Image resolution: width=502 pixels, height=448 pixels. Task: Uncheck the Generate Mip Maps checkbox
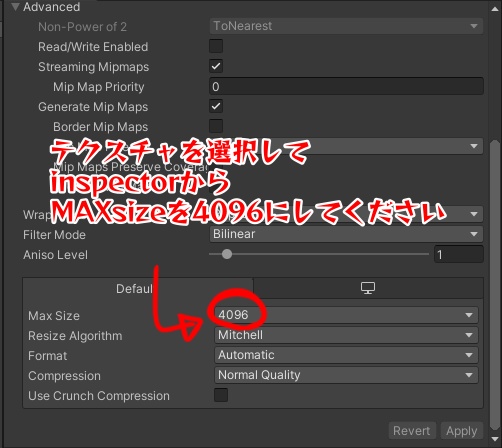[216, 106]
